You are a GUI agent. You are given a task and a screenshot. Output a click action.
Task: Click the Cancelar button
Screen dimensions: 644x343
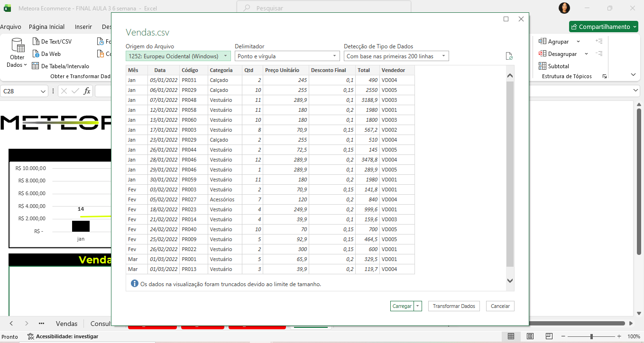[500, 306]
